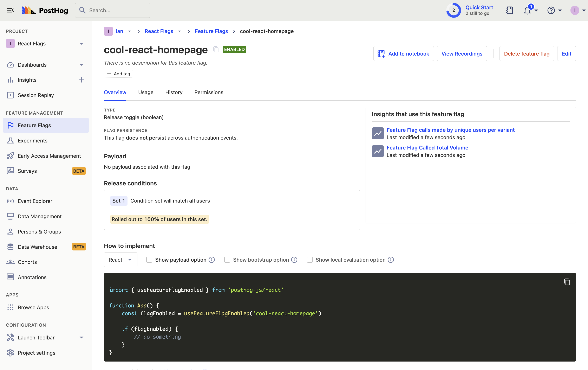588x370 pixels.
Task: Open the React language dropdown
Action: pyautogui.click(x=120, y=260)
